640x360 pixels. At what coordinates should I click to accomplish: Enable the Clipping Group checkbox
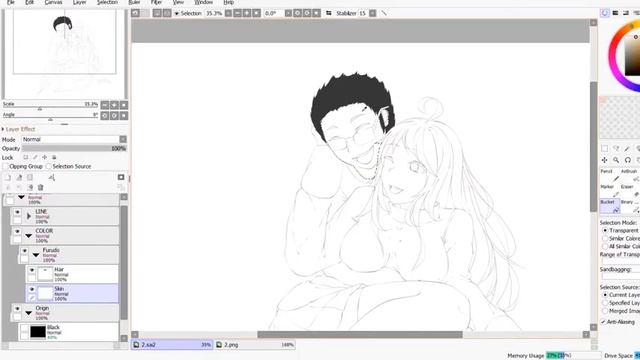[6, 167]
